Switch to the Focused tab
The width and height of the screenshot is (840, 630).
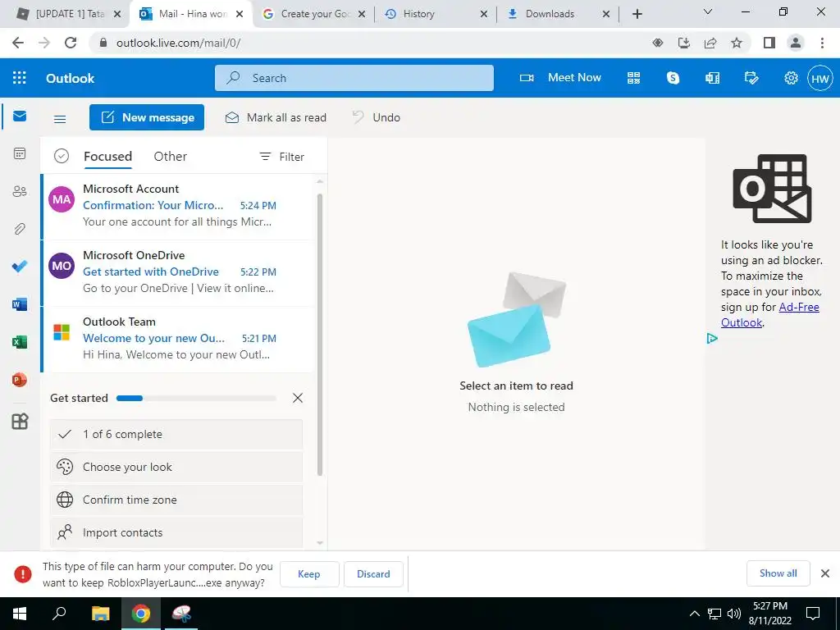(107, 157)
